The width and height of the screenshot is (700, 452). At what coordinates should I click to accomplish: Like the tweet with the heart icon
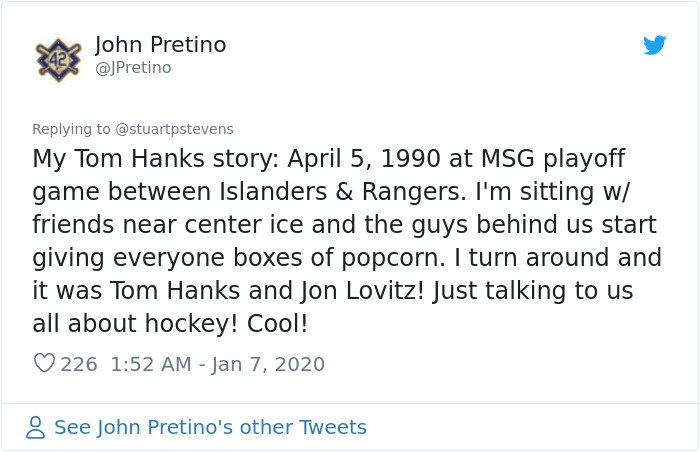tap(45, 363)
